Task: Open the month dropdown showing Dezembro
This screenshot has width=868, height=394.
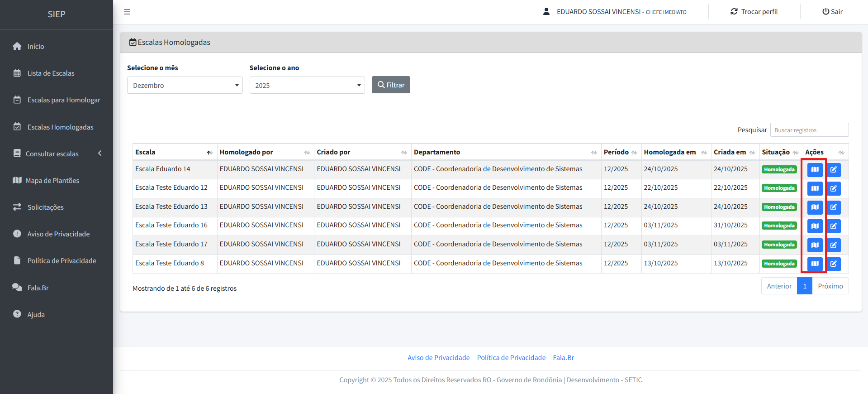Action: pyautogui.click(x=185, y=85)
